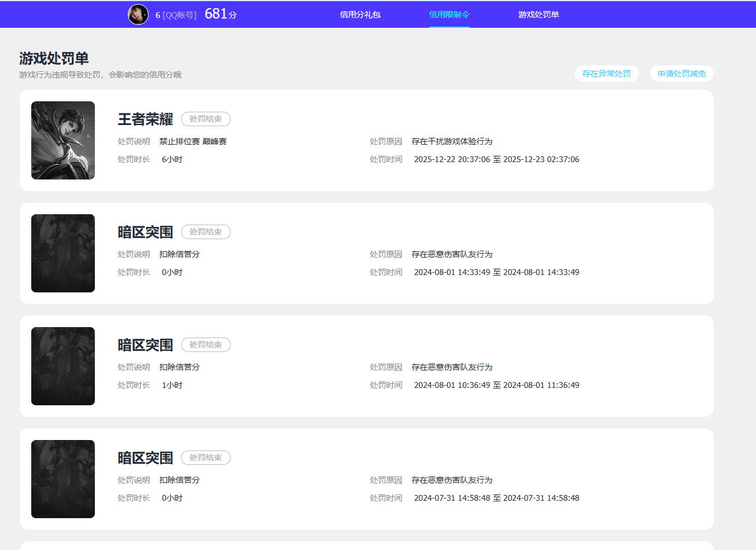Click the 王者荣耀 game title

click(146, 119)
